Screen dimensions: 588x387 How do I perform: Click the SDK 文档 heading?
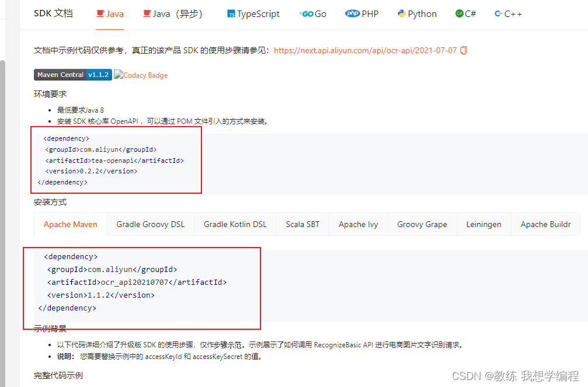click(53, 13)
